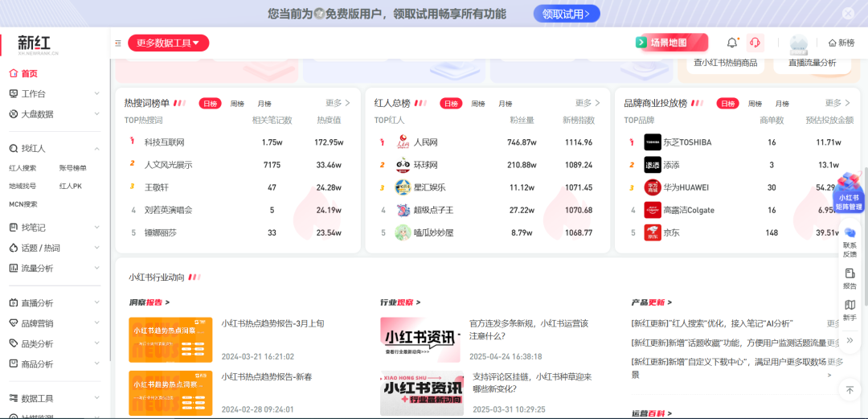Image resolution: width=868 pixels, height=419 pixels.
Task: Expand the 流量分析 chevron
Action: click(97, 269)
